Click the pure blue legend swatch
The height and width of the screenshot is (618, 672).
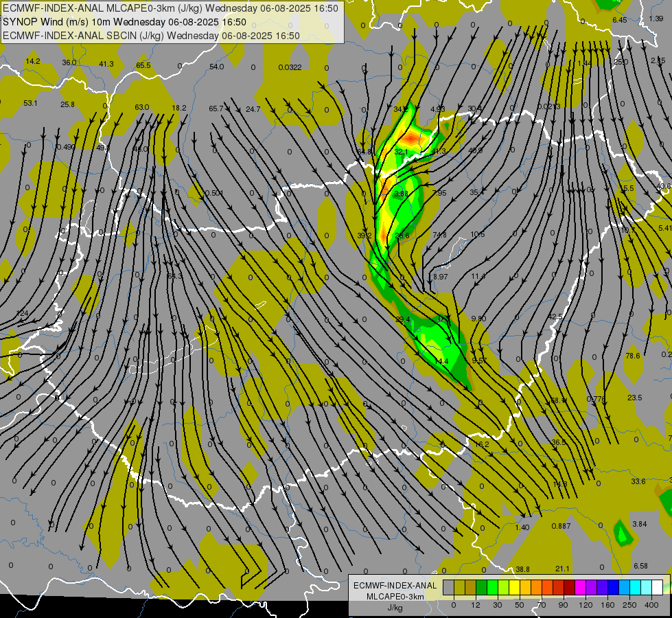[613, 588]
